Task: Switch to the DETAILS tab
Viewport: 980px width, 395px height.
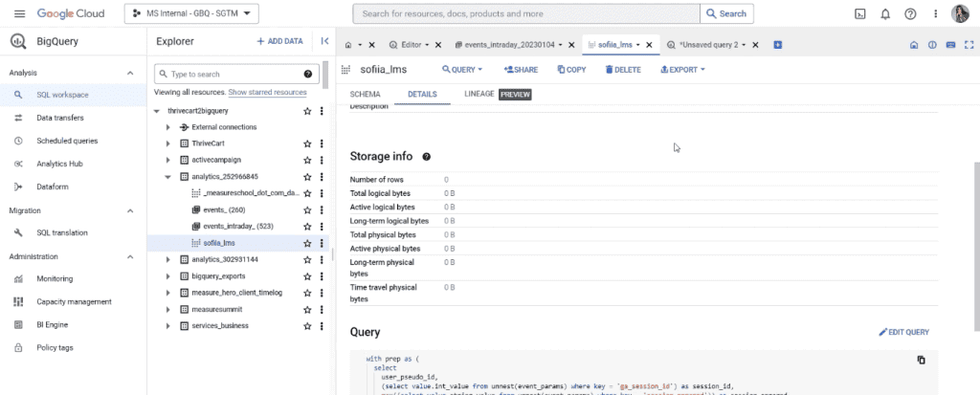Action: (422, 95)
